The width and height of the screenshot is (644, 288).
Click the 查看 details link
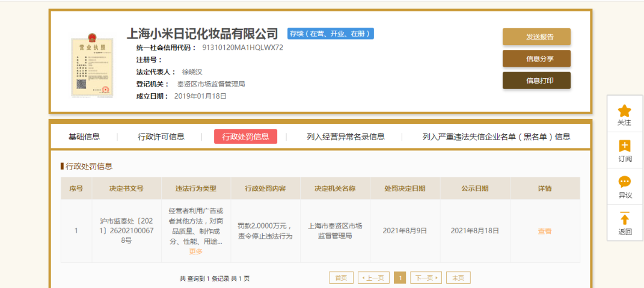[x=545, y=231]
